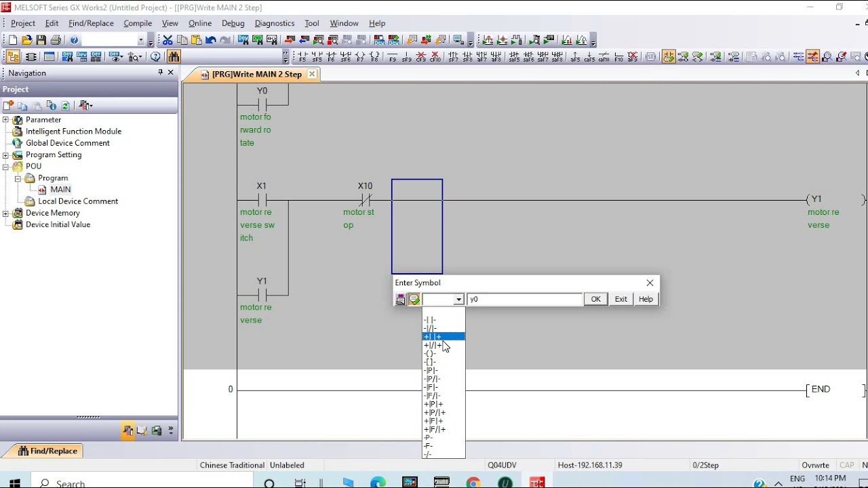
Task: Click Exit in Enter Symbol dialog
Action: 621,299
